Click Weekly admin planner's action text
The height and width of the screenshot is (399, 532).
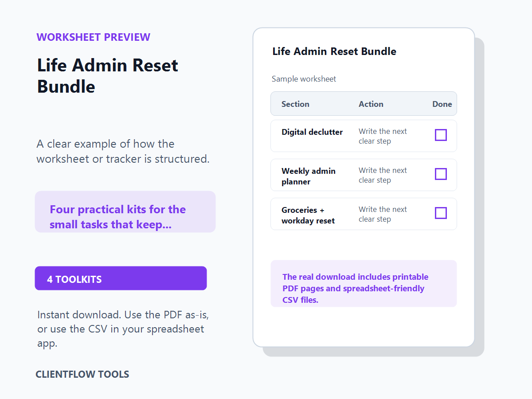[383, 175]
